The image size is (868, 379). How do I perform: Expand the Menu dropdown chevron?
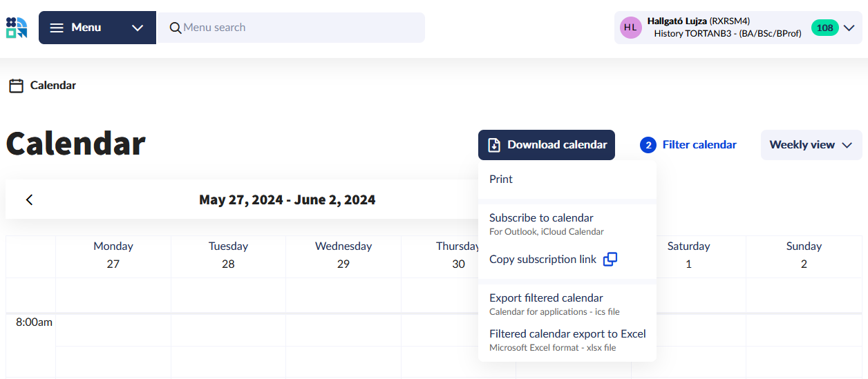click(138, 28)
